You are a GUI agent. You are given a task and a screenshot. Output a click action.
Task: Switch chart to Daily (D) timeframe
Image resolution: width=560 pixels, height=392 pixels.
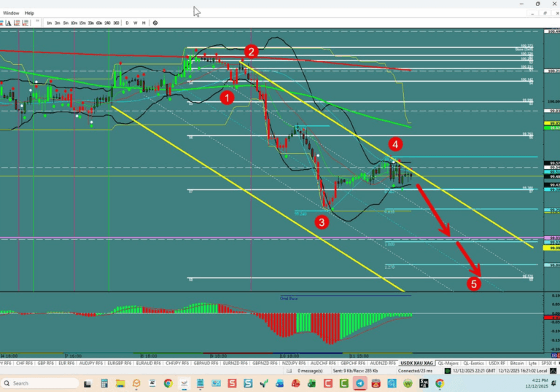point(127,23)
